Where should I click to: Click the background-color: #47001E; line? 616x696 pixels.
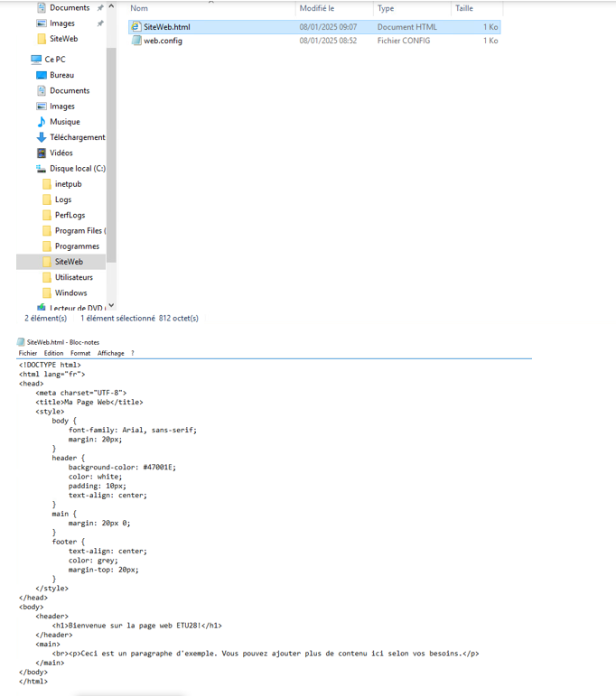click(x=122, y=468)
